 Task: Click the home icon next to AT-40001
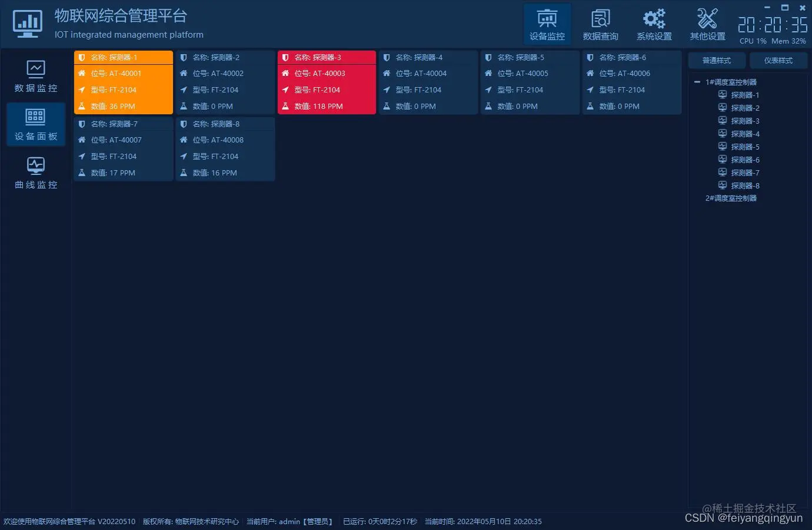click(x=82, y=74)
